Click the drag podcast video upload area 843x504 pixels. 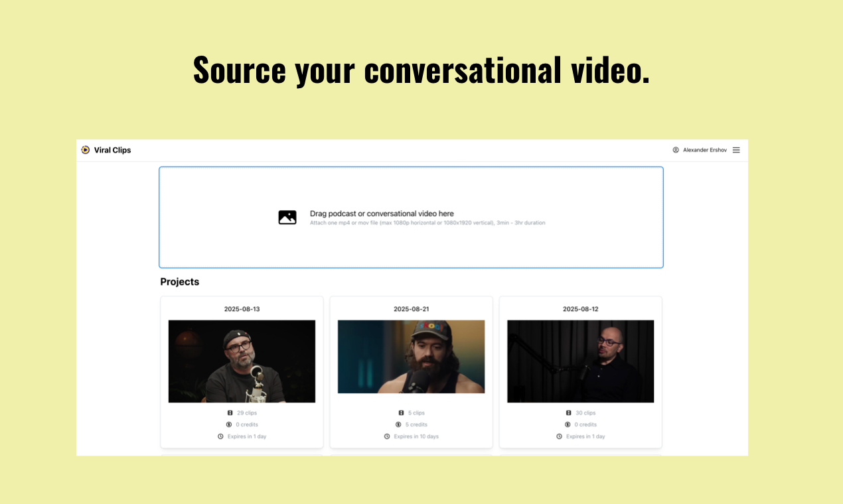tap(411, 218)
